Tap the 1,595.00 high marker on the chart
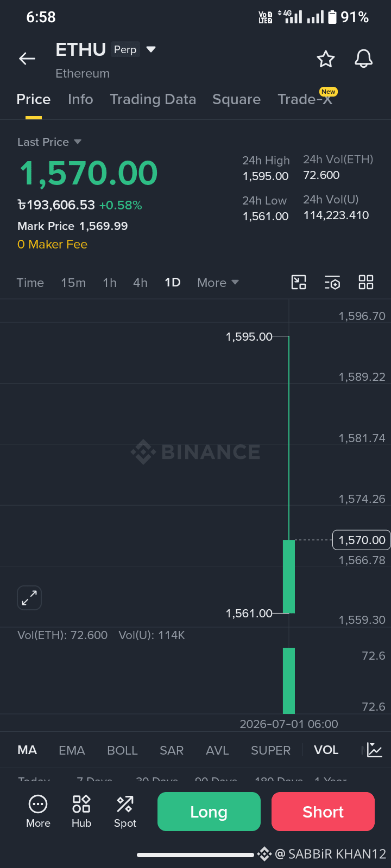 (x=249, y=336)
